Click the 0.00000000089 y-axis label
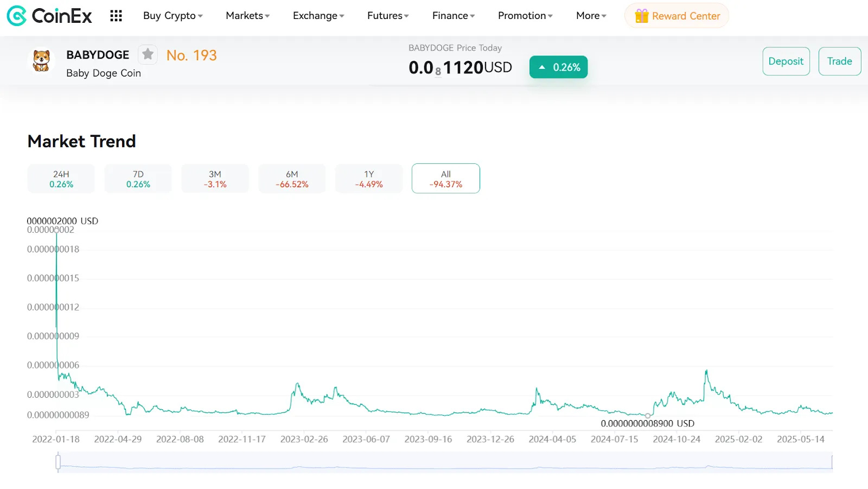 tap(58, 415)
